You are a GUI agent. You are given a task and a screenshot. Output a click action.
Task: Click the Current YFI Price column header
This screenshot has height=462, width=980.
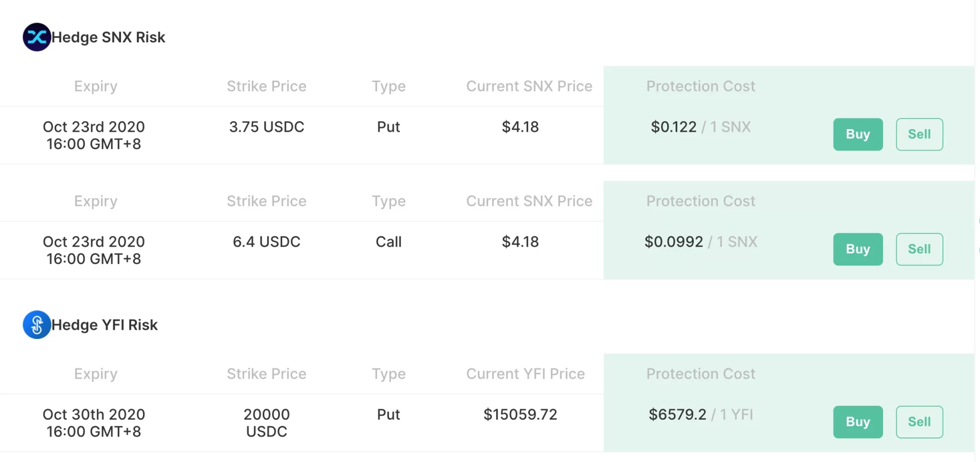click(525, 374)
